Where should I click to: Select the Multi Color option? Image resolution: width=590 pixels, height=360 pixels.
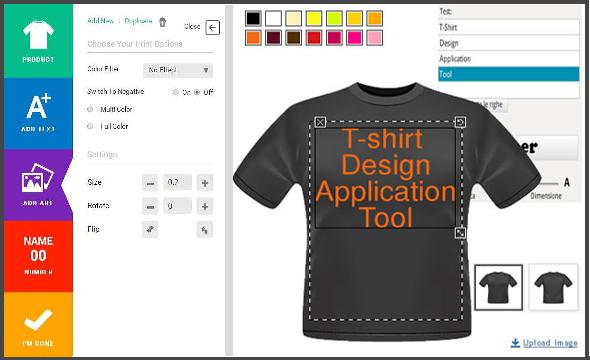click(x=90, y=109)
